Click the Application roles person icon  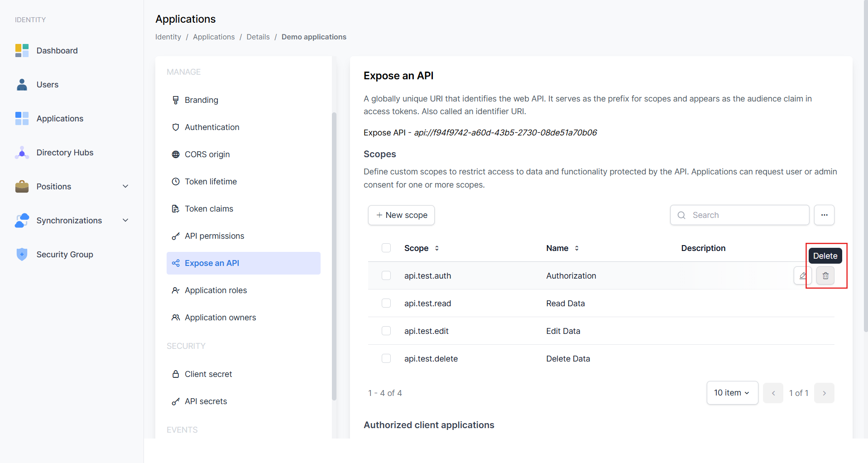tap(176, 290)
